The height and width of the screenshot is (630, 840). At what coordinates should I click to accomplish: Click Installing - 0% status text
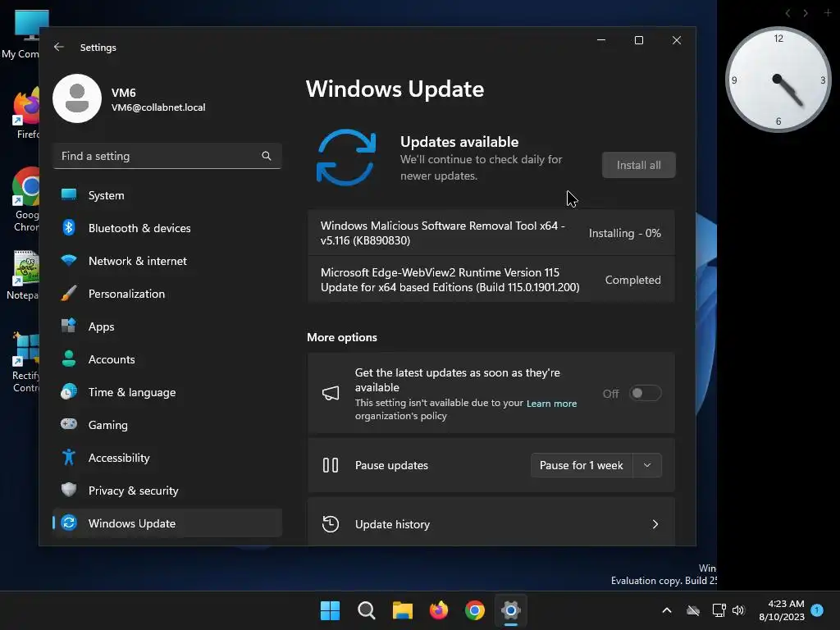(x=624, y=233)
